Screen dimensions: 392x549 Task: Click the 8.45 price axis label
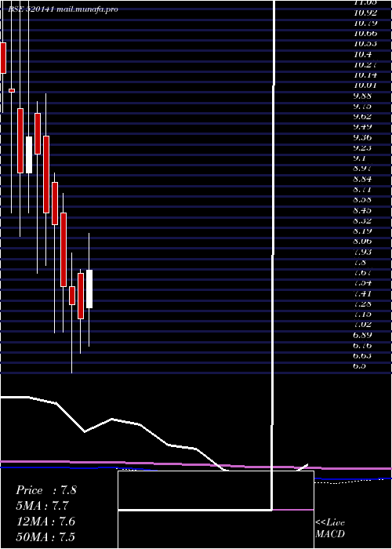click(362, 210)
